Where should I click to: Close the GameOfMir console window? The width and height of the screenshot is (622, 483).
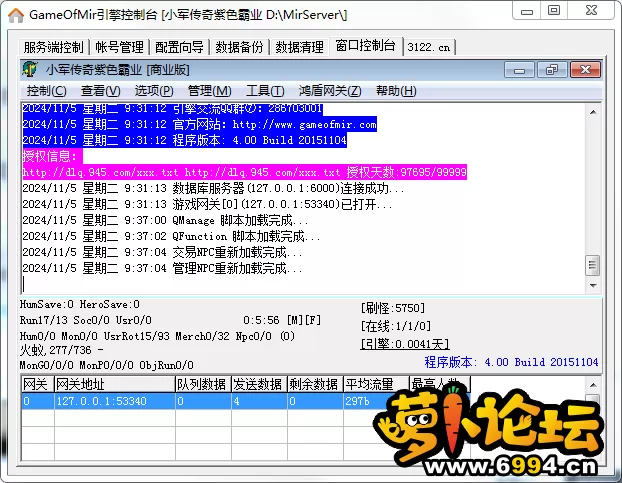(591, 11)
